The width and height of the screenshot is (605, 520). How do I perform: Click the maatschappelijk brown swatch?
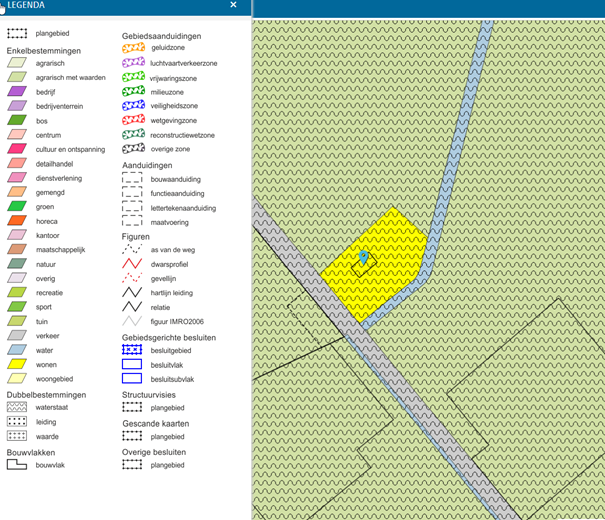pos(17,250)
